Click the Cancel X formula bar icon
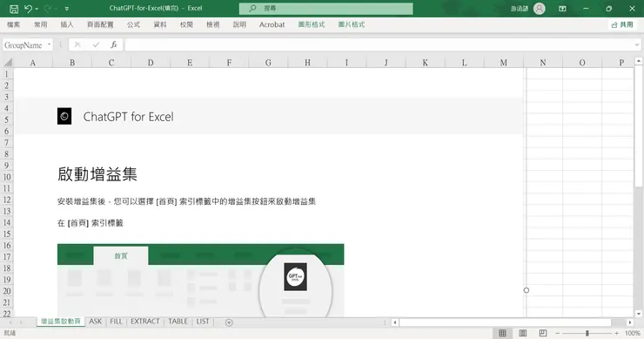The image size is (644, 339). [x=77, y=44]
